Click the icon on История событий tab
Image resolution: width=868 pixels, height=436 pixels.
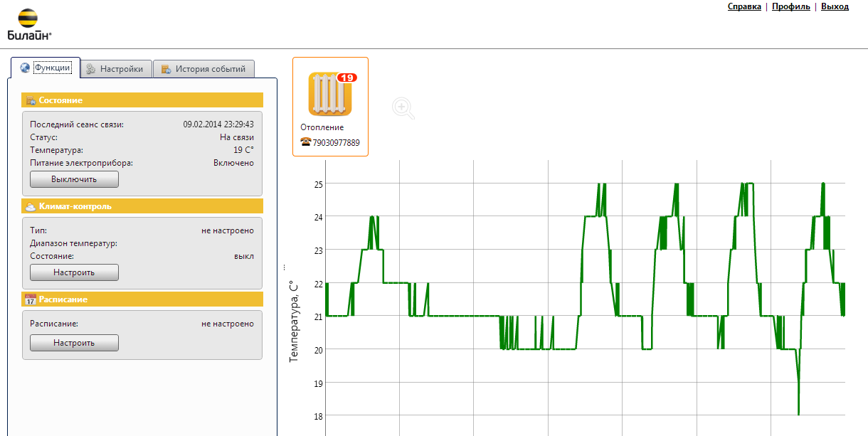coord(166,69)
